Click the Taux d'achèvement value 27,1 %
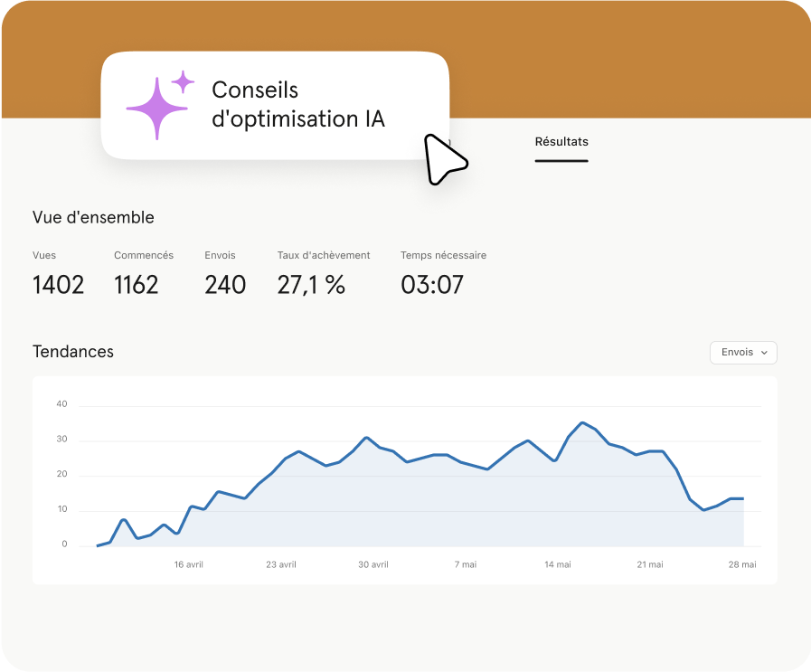 coord(311,285)
